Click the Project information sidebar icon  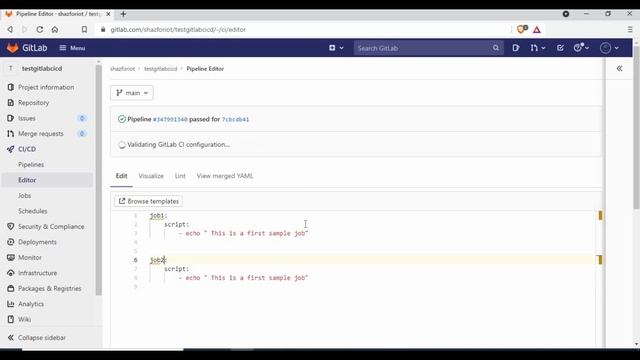click(x=11, y=87)
